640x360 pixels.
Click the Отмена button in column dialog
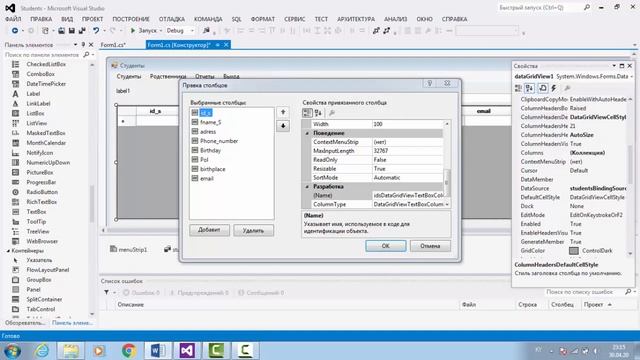point(430,246)
